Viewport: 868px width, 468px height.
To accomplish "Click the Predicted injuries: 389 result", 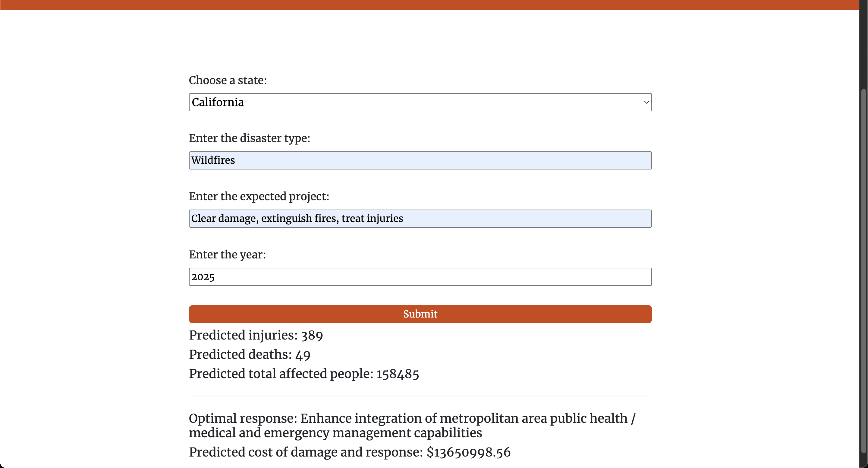I will [x=256, y=335].
